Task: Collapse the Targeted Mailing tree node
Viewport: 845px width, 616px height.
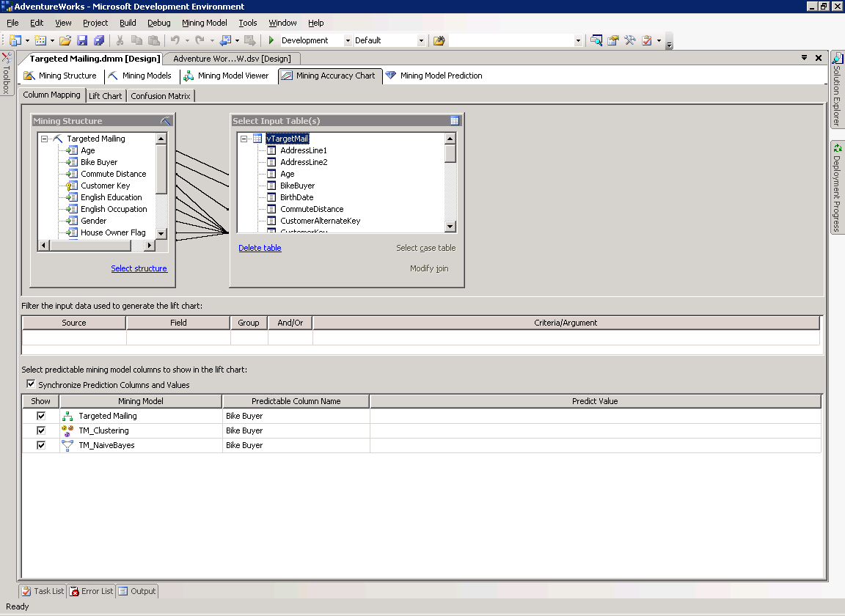Action: click(45, 139)
